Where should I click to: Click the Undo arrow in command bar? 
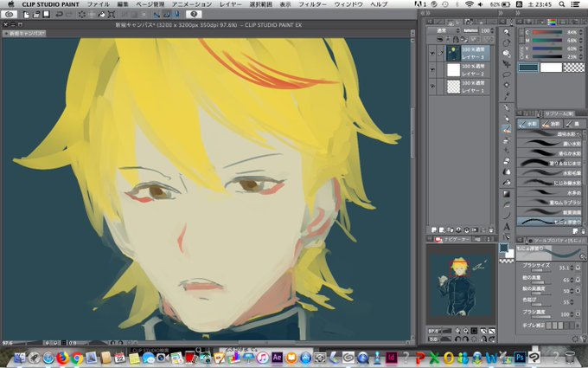click(x=59, y=14)
